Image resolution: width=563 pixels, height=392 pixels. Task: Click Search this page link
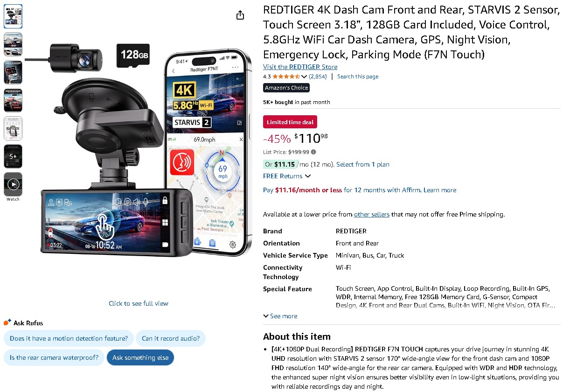[358, 77]
